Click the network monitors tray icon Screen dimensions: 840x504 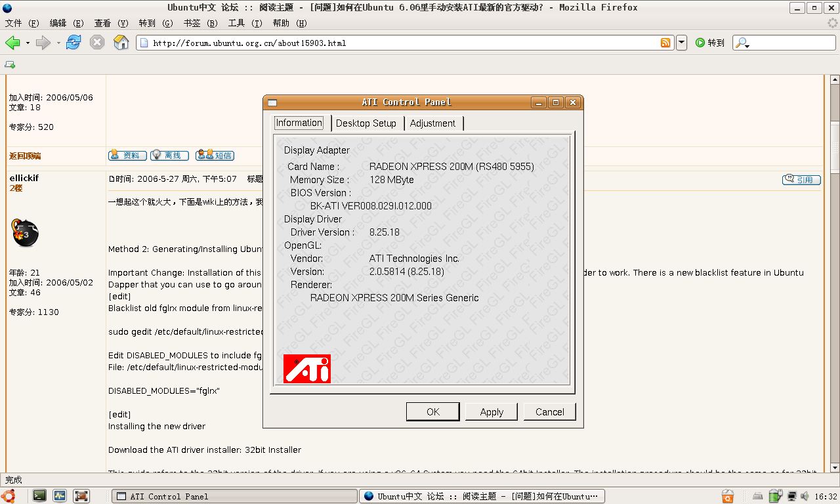pyautogui.click(x=791, y=497)
